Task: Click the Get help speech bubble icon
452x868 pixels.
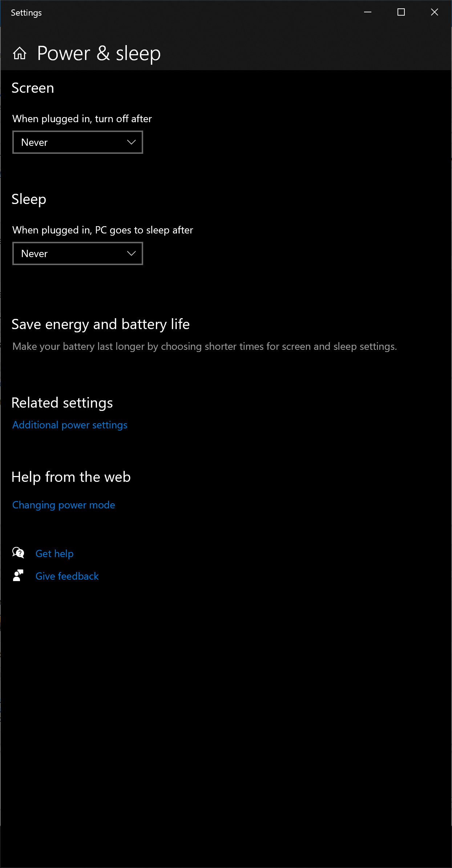Action: pyautogui.click(x=18, y=553)
